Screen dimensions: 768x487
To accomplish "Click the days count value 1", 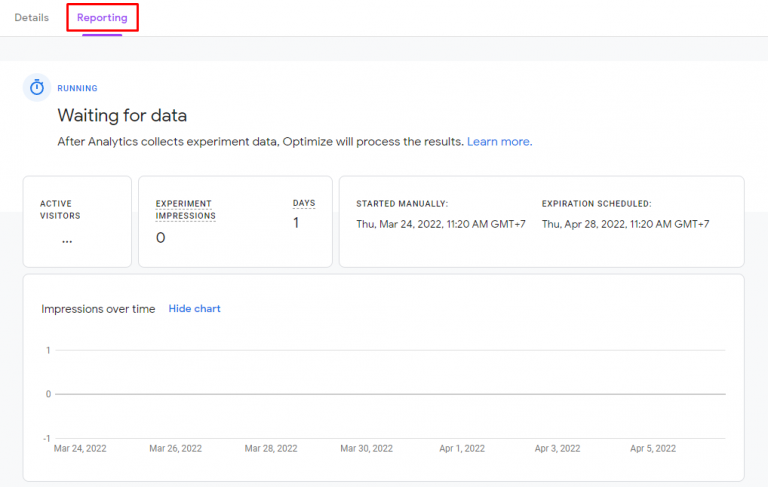I will coord(296,223).
